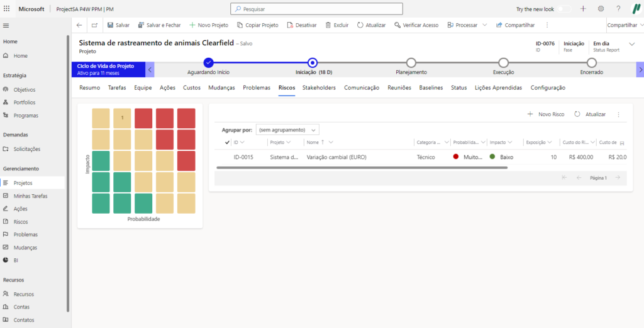The height and width of the screenshot is (328, 644).
Task: Click Atualizar in the risk grid
Action: pos(590,114)
